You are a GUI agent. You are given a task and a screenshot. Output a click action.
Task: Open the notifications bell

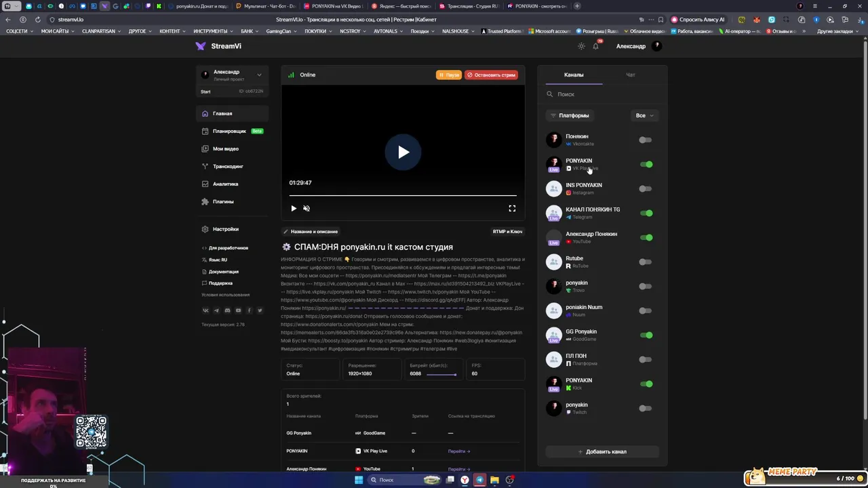596,46
